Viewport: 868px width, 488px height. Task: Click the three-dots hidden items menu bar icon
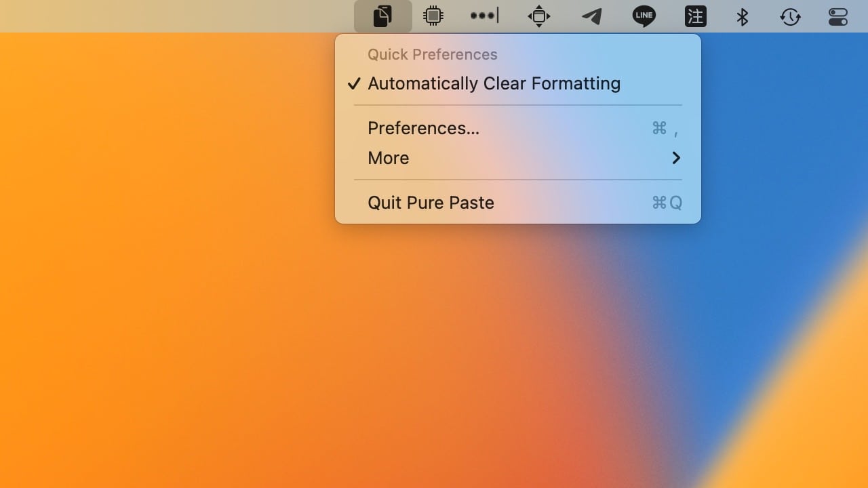point(485,16)
